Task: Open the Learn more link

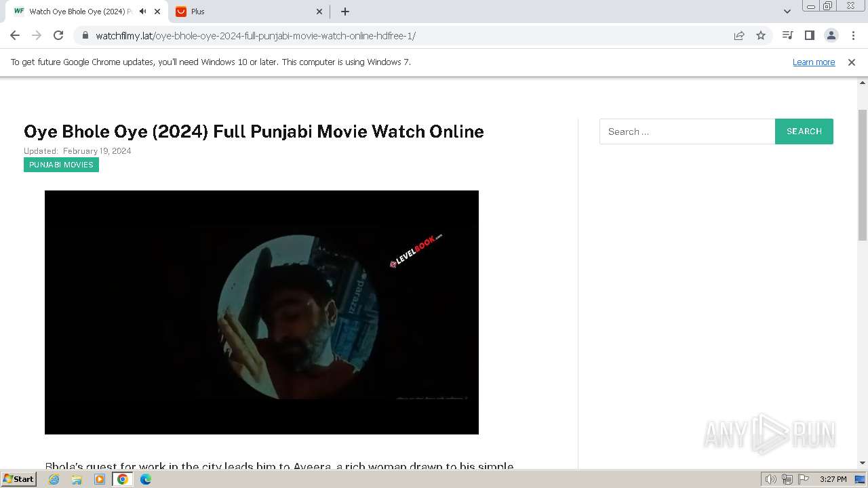Action: [814, 62]
